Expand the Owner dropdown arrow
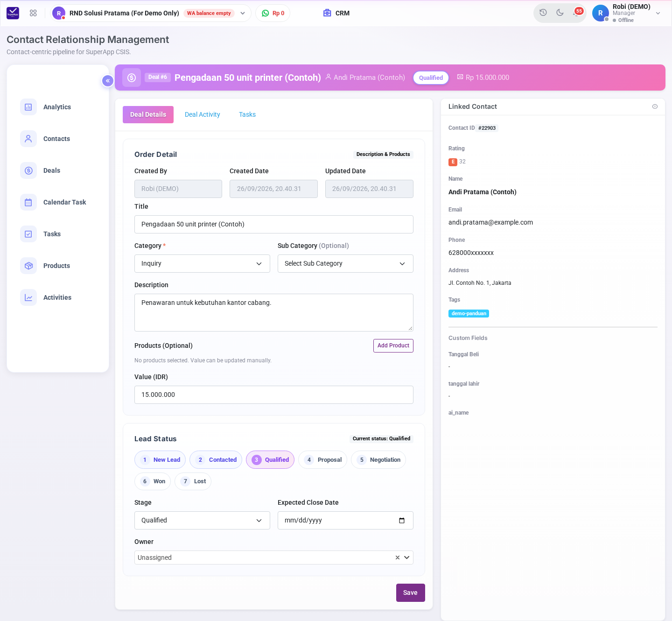The height and width of the screenshot is (621, 672). 407,557
